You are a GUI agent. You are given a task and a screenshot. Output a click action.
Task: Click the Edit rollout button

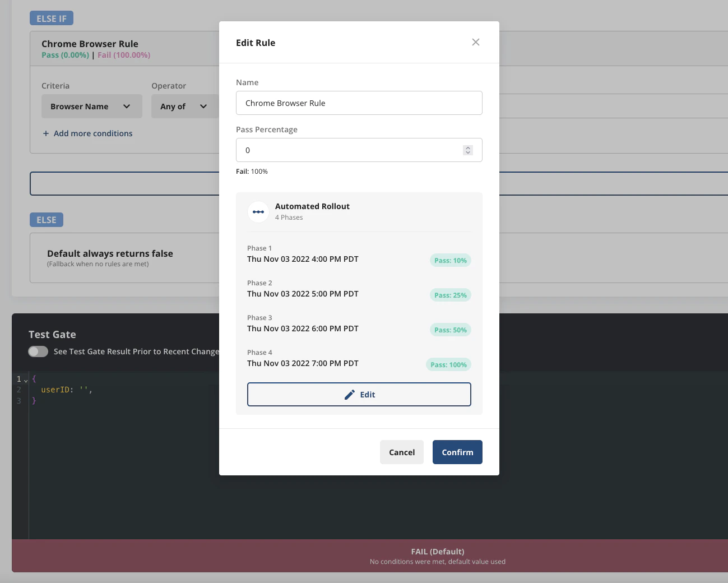pos(359,395)
